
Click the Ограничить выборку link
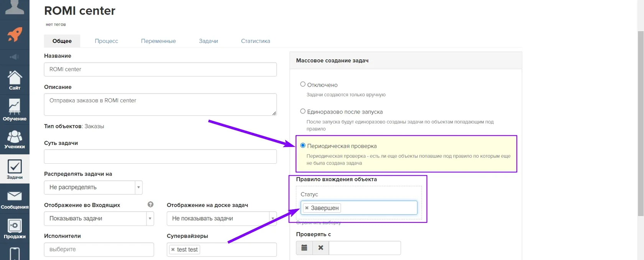[x=319, y=223]
